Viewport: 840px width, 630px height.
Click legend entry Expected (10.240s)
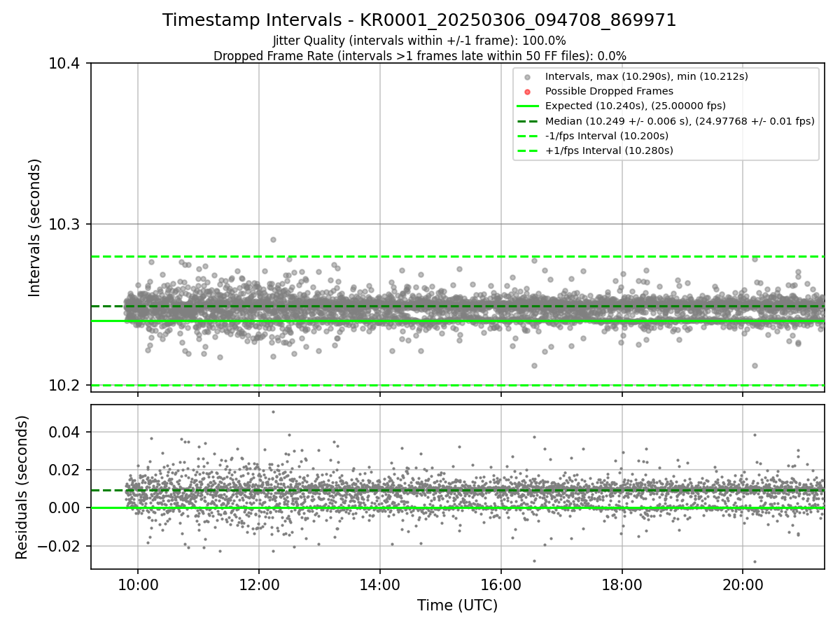pyautogui.click(x=635, y=106)
